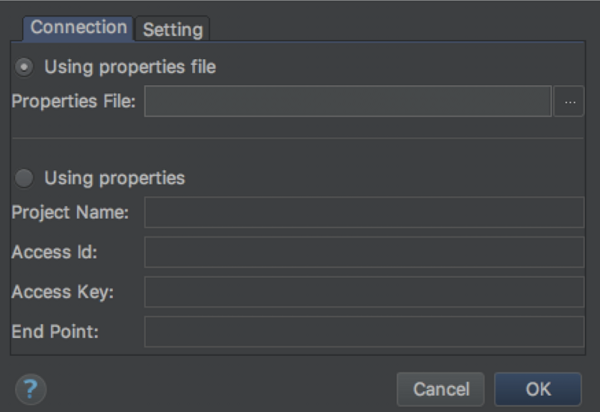Focus the Properties File path field

[x=348, y=101]
